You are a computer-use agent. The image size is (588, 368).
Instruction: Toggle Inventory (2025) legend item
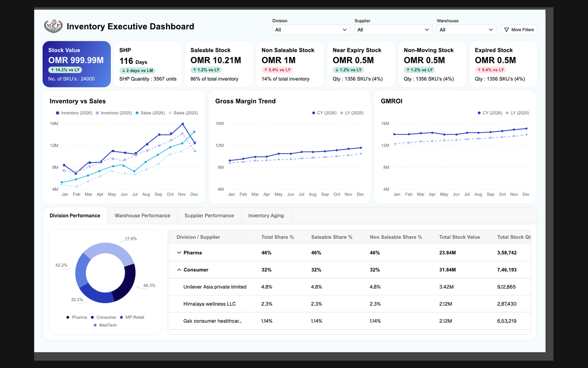click(114, 113)
